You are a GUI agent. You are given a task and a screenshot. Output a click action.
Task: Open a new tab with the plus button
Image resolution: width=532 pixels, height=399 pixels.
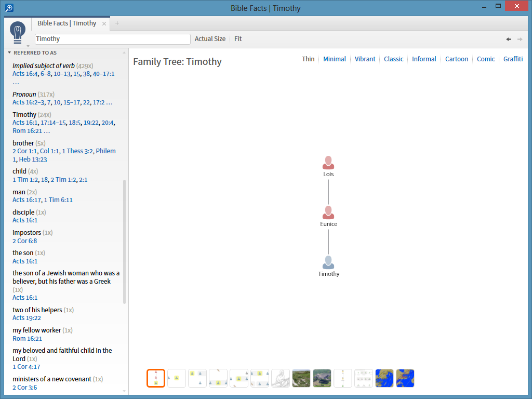click(117, 23)
